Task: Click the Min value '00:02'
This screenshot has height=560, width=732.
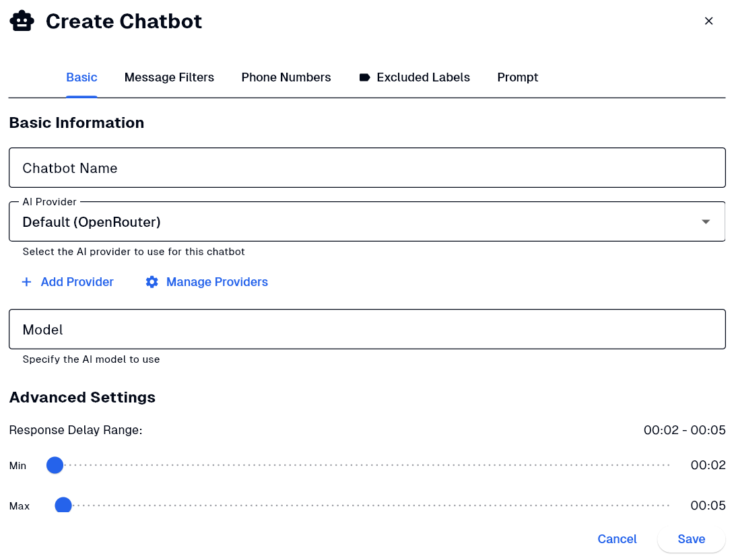Action: tap(708, 465)
